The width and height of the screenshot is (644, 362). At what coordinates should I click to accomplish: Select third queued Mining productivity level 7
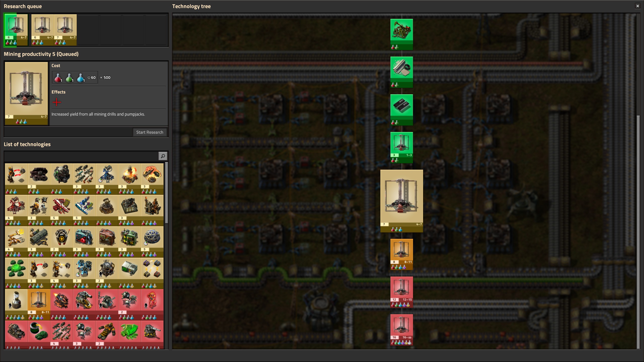[65, 30]
